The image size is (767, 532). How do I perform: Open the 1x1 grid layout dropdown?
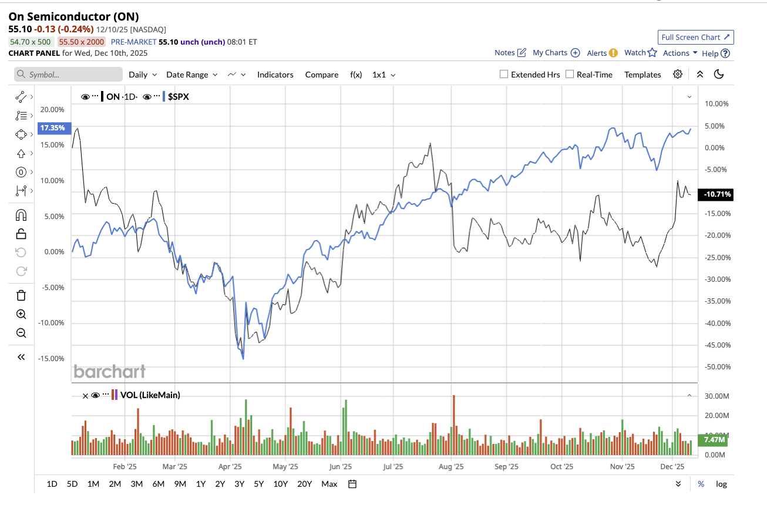coord(384,75)
